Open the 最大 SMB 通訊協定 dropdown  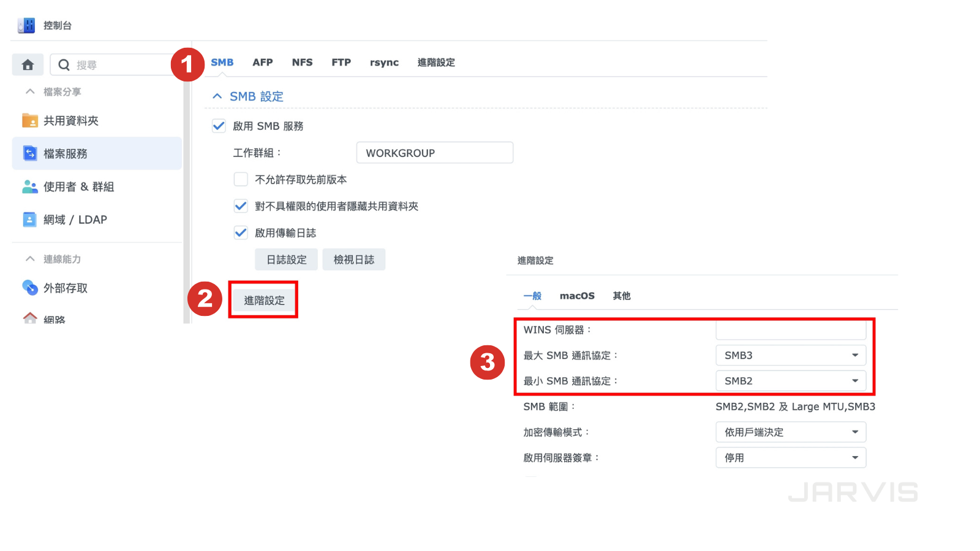tap(790, 355)
